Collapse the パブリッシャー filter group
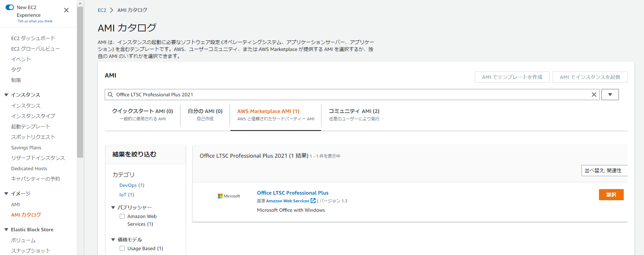644x255 pixels. [x=113, y=208]
